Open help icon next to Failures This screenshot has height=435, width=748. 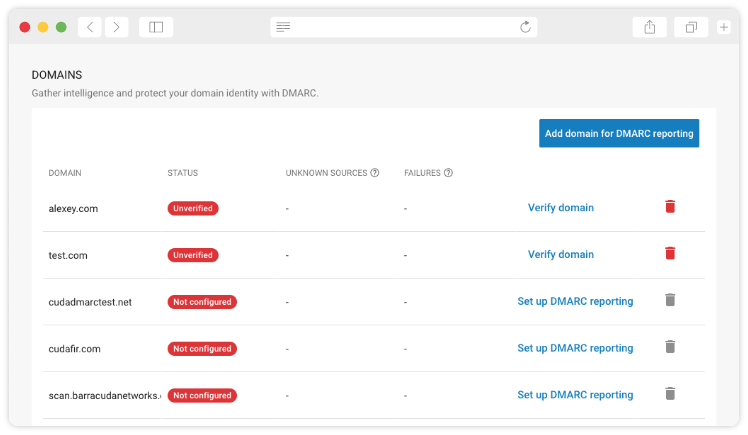click(448, 173)
